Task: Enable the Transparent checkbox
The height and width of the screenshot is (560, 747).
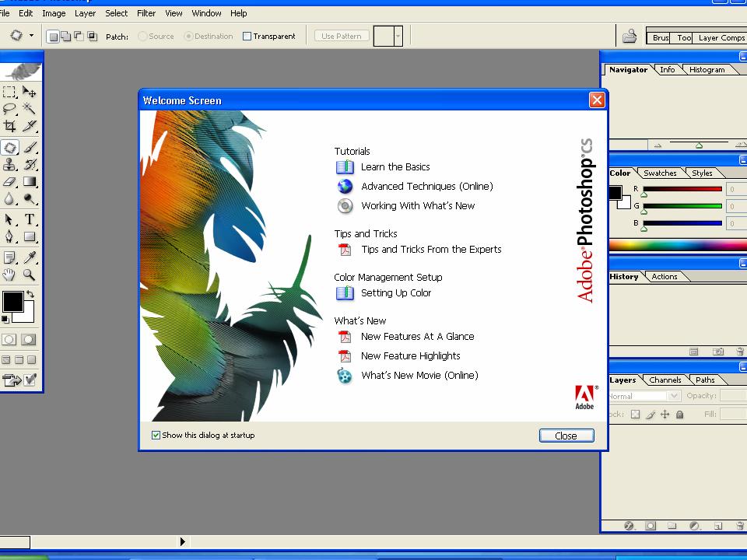Action: click(x=247, y=37)
